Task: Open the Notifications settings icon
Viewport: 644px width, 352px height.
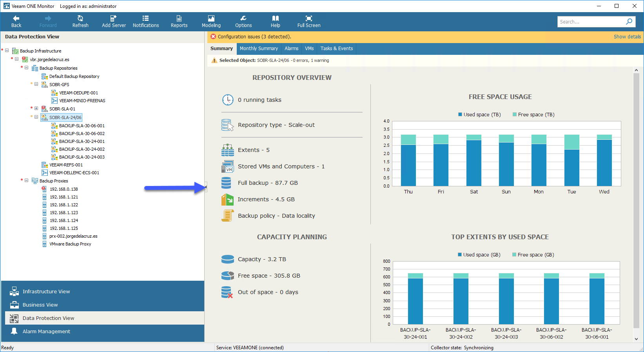Action: point(145,18)
